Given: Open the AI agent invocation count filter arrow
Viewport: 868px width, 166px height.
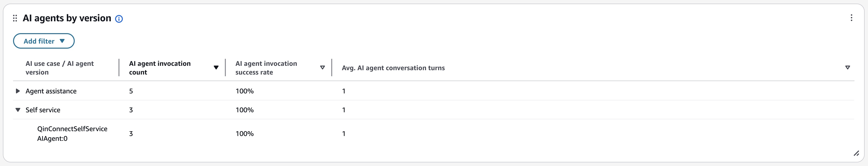Looking at the screenshot, I should 216,68.
